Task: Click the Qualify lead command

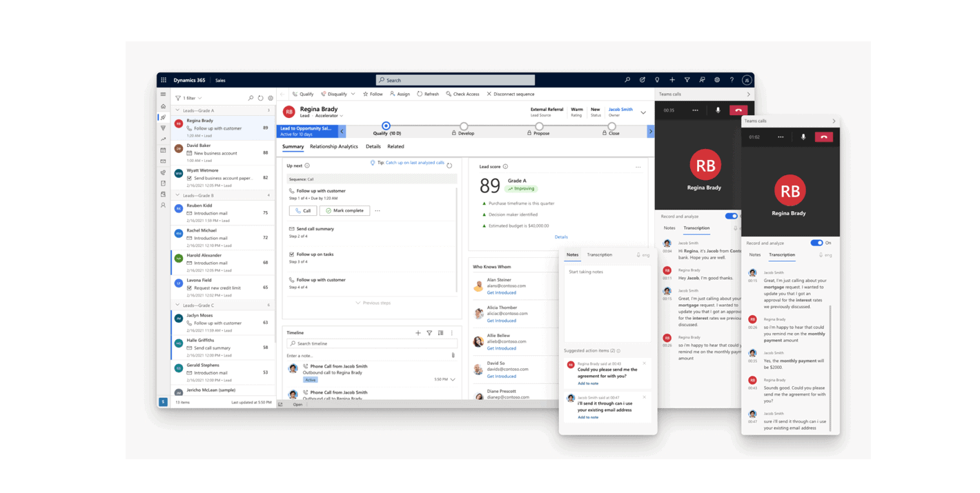Action: point(303,94)
